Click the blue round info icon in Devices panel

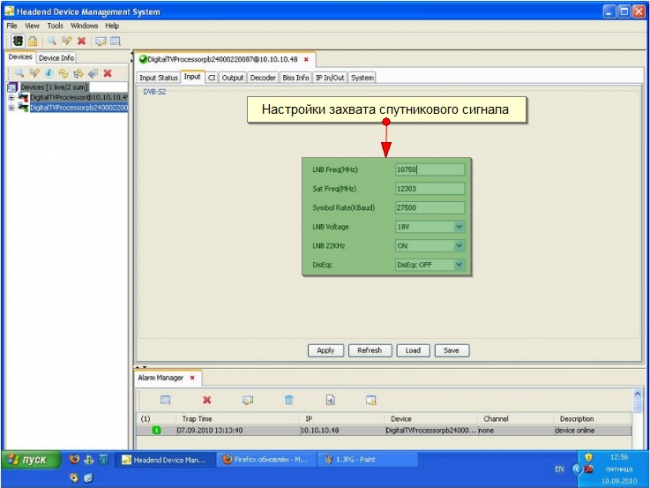49,73
